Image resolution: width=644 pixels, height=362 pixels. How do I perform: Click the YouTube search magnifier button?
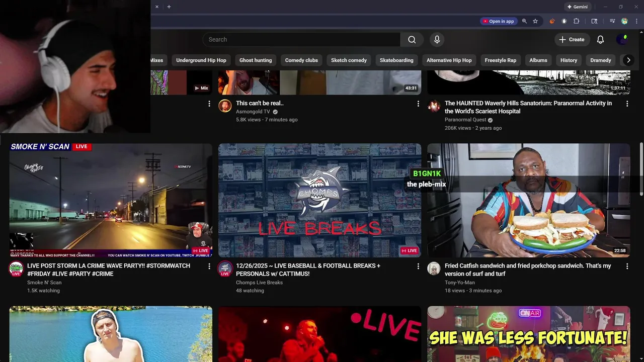[x=412, y=40]
